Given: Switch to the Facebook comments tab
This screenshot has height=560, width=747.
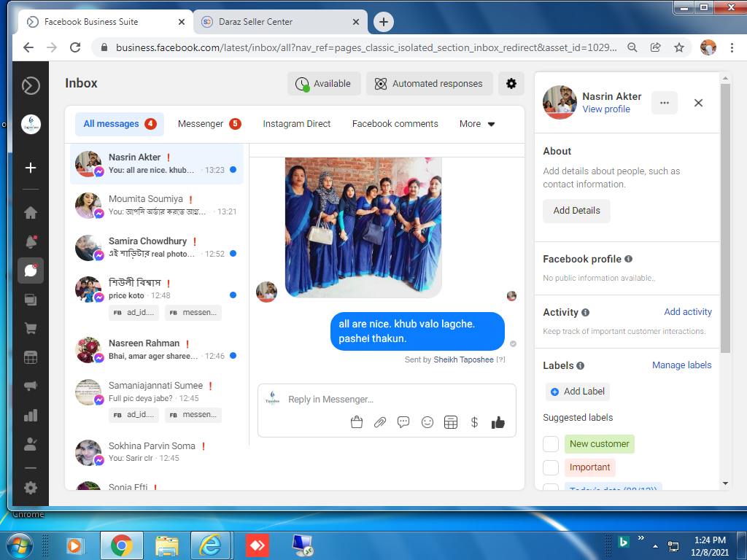Looking at the screenshot, I should point(395,124).
